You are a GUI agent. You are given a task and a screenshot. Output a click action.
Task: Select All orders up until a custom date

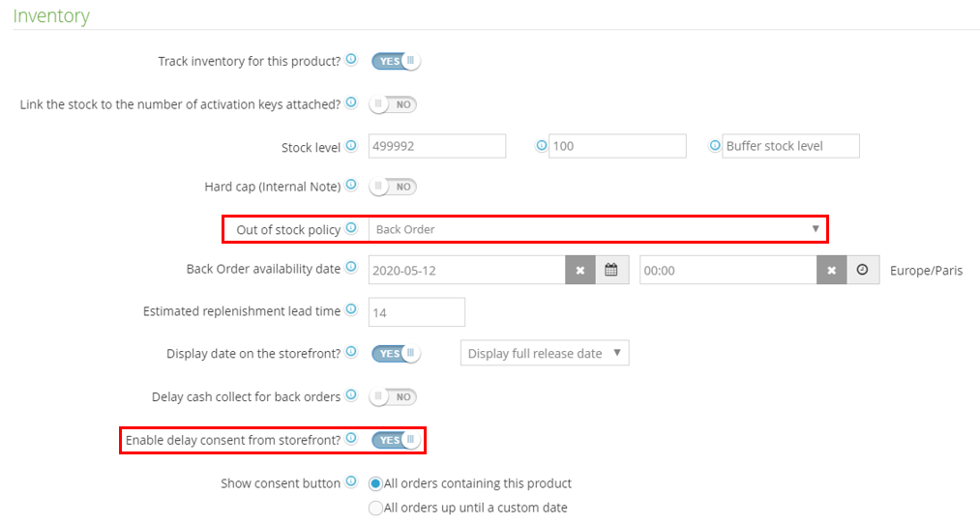pyautogui.click(x=375, y=508)
